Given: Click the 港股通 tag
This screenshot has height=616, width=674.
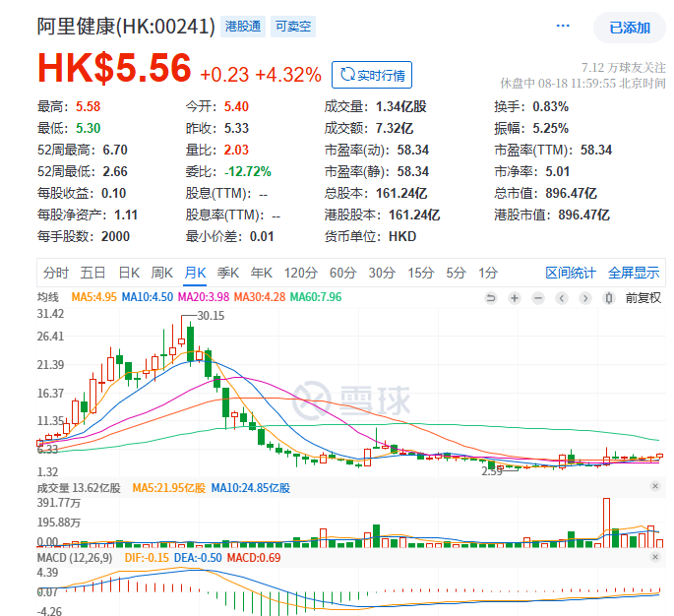Looking at the screenshot, I should pos(243,27).
